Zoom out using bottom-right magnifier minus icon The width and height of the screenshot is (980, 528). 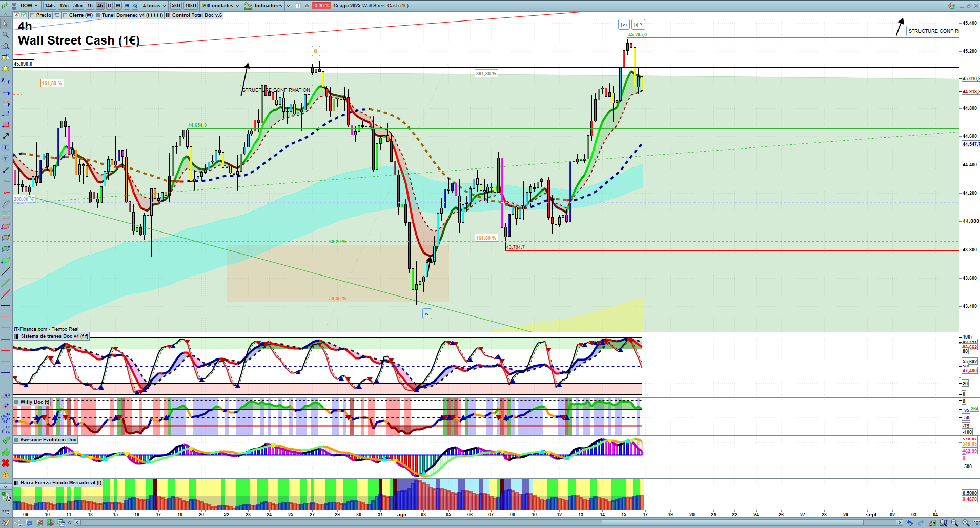pos(954,523)
